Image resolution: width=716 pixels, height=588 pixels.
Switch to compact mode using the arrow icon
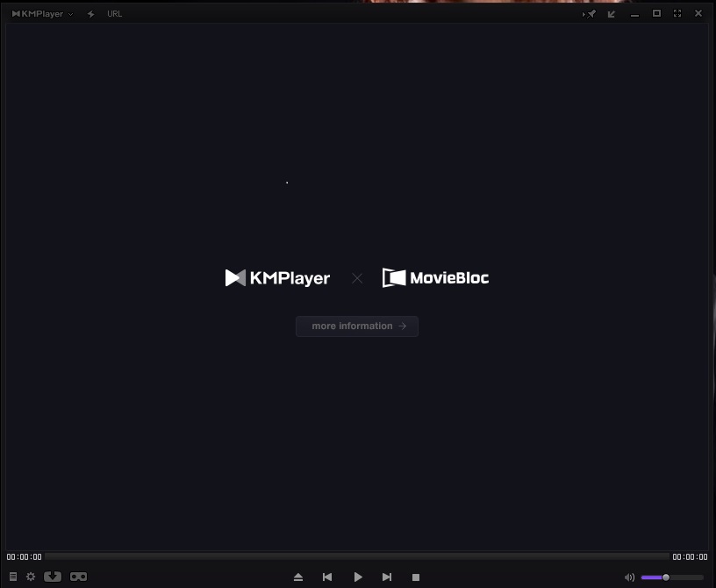[x=612, y=14]
